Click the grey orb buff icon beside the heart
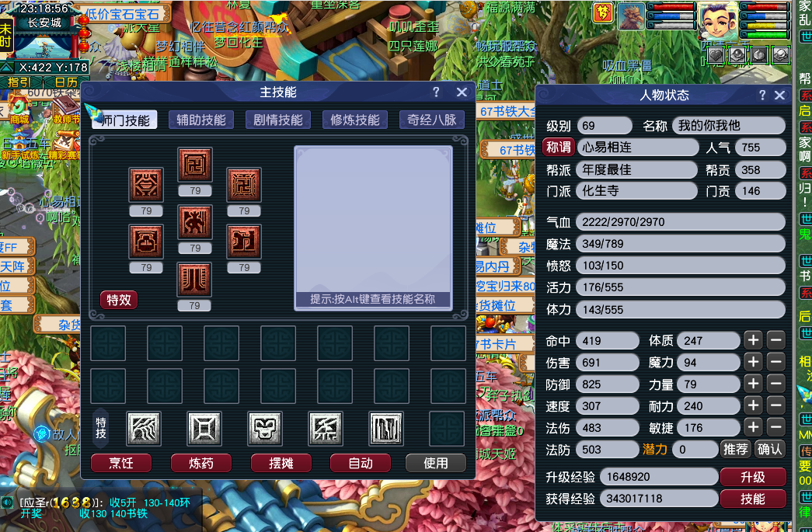Screen dimensions: 812x532 pos(737,55)
